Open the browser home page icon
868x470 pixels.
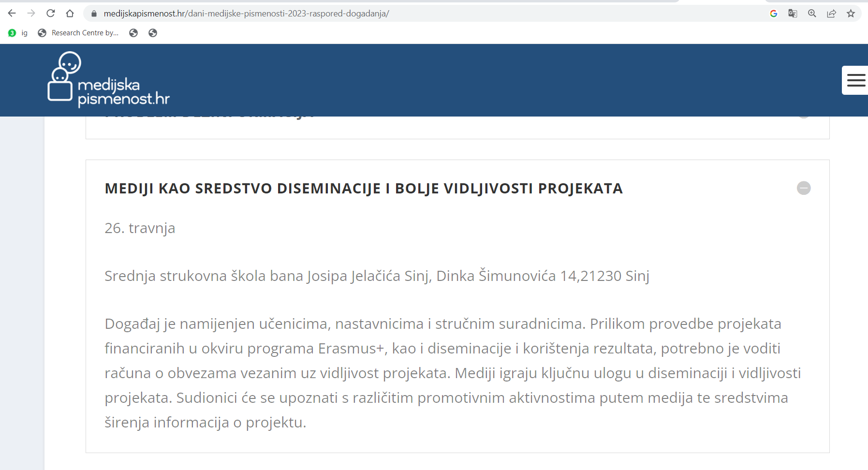click(70, 13)
